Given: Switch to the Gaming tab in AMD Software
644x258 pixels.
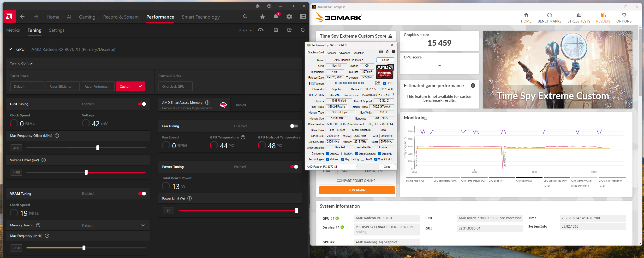Looking at the screenshot, I should tap(87, 17).
